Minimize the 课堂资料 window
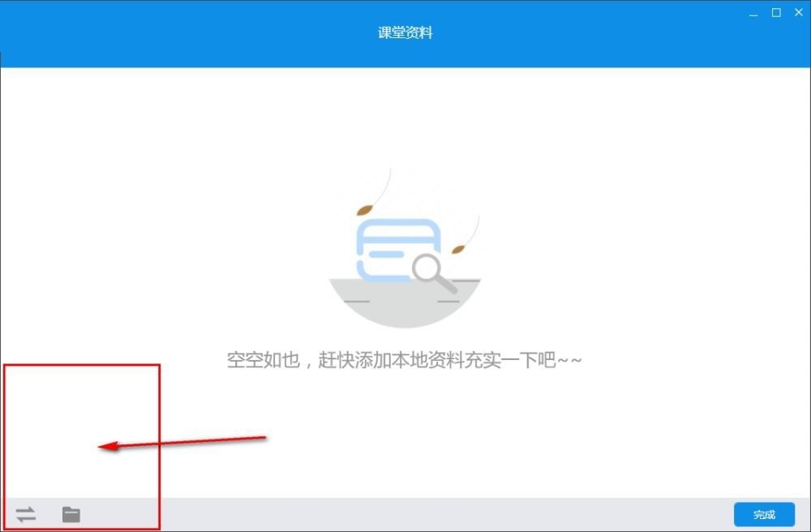 click(x=753, y=14)
